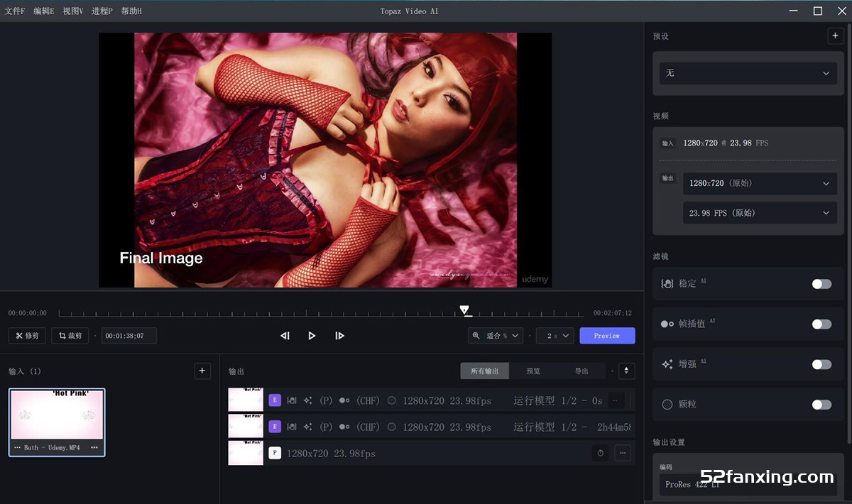Viewport: 852px width, 504px height.
Task: Select thumbnail of the P output row
Action: pos(246,453)
